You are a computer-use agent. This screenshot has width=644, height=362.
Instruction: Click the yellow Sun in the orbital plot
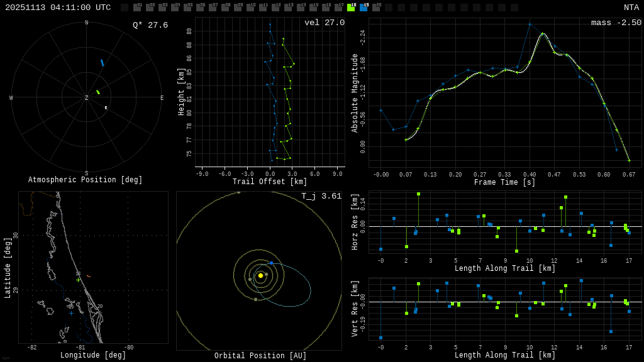pos(260,275)
